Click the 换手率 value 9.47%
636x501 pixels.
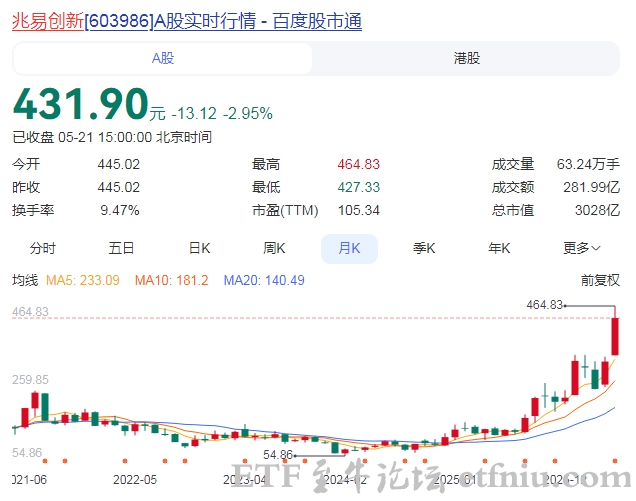pos(120,211)
